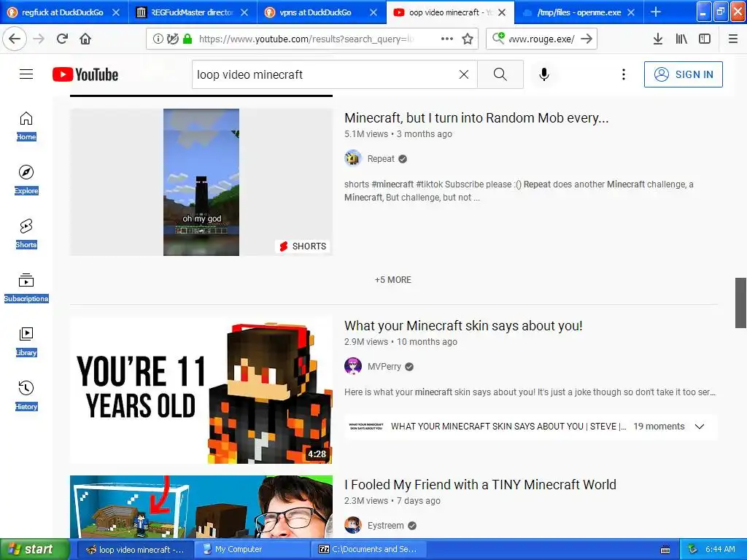Open YouTube settings three-dot menu

pos(624,74)
